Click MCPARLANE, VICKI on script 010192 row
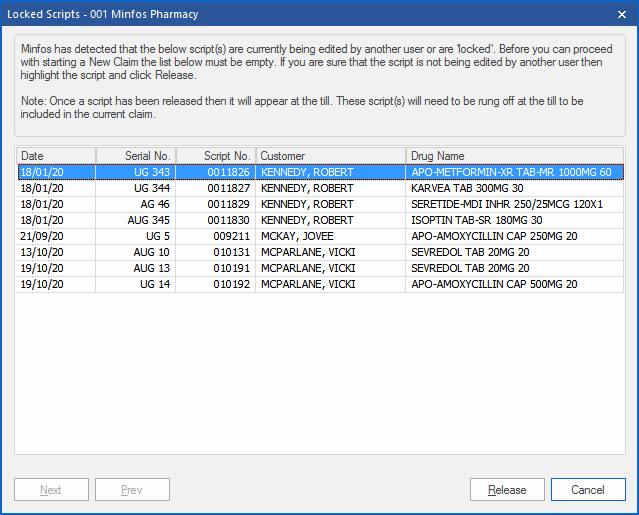The width and height of the screenshot is (639, 515). pos(308,284)
